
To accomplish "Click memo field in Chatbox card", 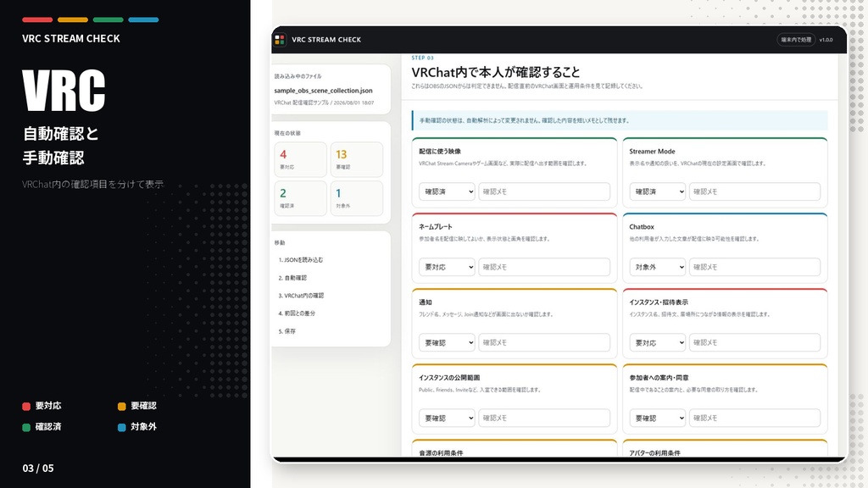I will [754, 267].
